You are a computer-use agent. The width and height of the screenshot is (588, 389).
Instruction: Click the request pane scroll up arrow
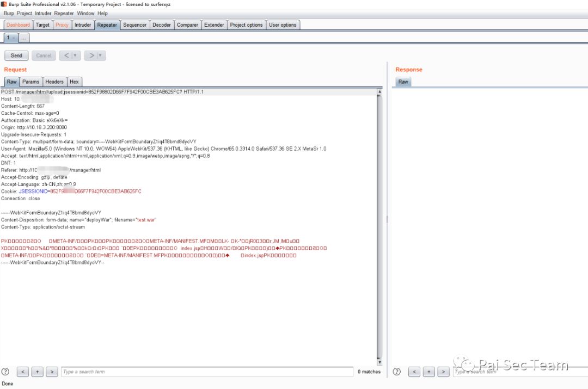379,92
